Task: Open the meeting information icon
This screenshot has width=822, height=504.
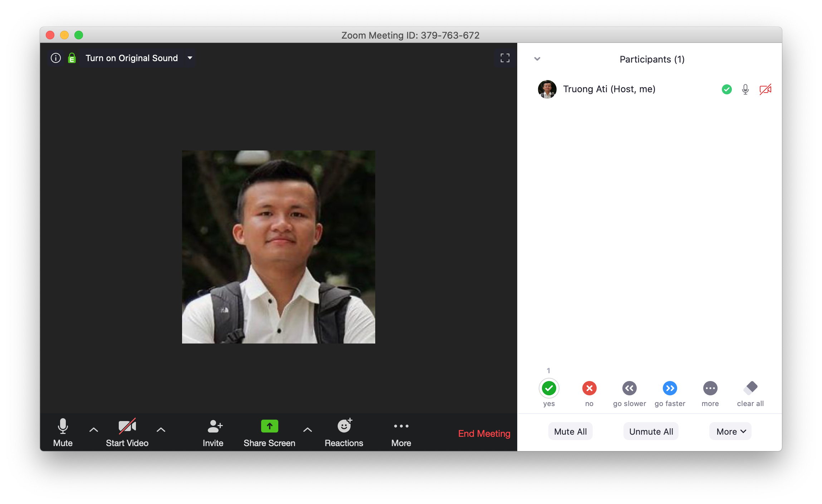Action: tap(56, 58)
